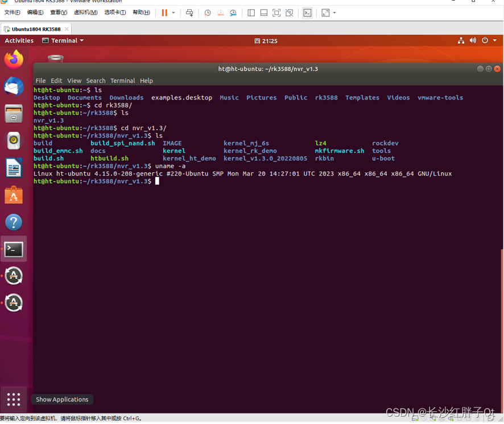
Task: Open LibreOffice Writer from the dock
Action: [14, 168]
